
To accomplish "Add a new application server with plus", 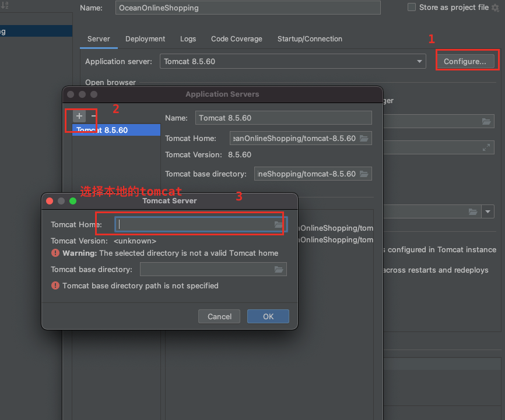I will click(79, 116).
